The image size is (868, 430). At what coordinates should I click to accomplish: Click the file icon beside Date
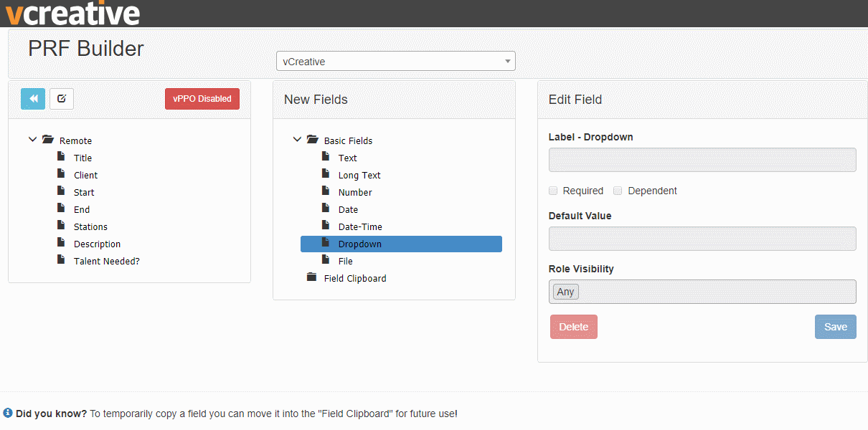click(326, 209)
